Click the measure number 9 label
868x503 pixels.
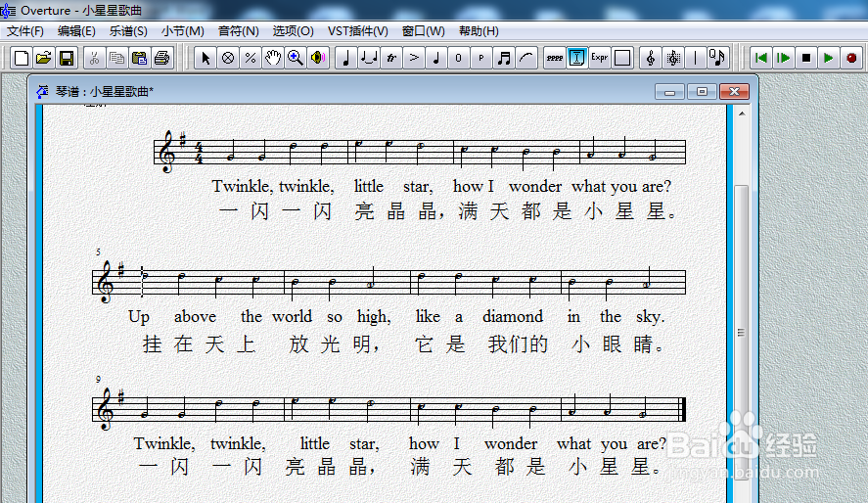coord(98,380)
